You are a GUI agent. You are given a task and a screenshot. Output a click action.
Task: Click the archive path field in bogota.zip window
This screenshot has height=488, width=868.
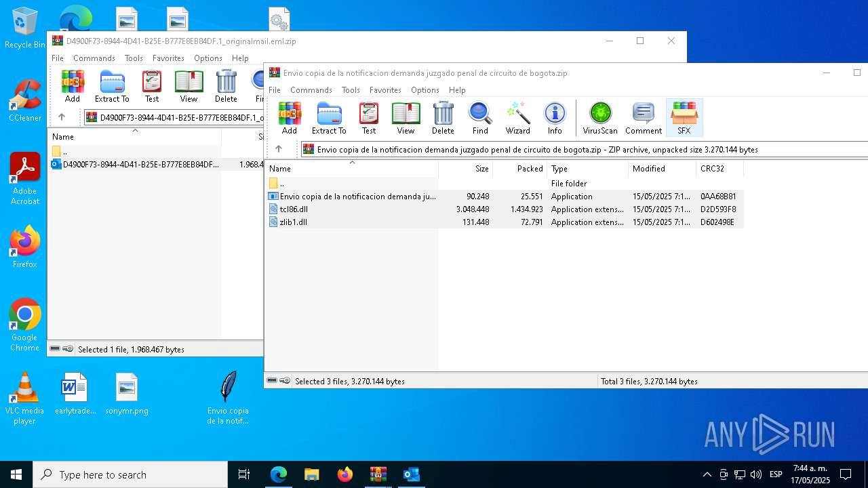point(584,149)
